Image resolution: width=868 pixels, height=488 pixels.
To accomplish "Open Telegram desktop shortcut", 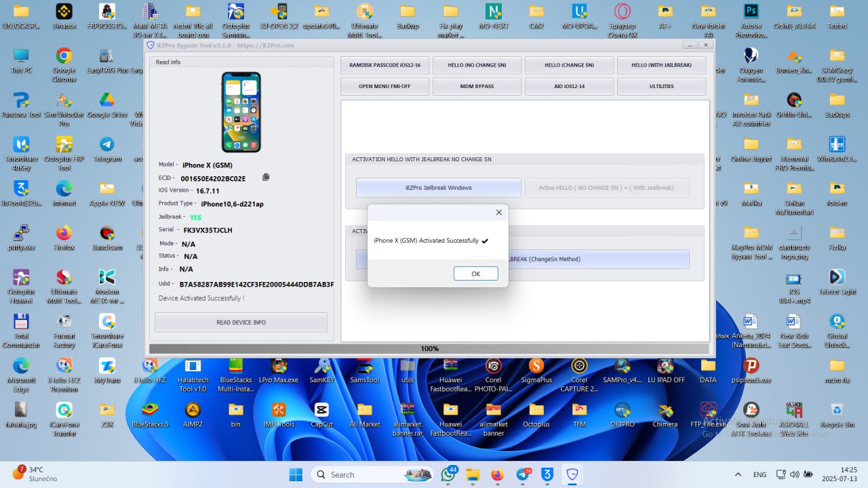I will pyautogui.click(x=107, y=149).
